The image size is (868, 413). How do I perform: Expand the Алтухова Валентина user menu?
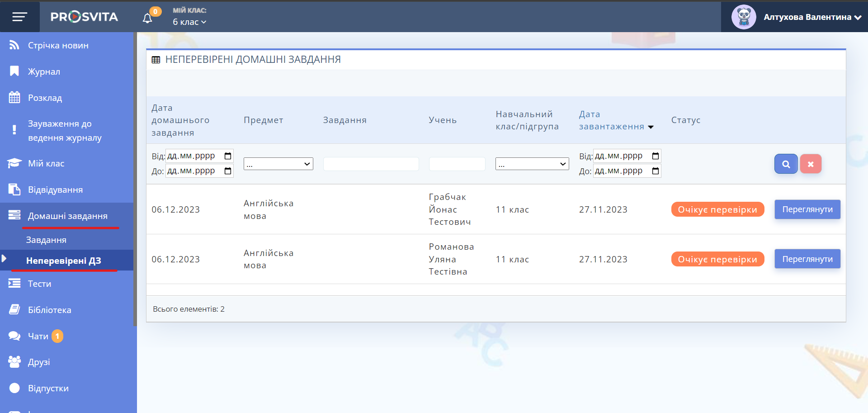tap(812, 17)
